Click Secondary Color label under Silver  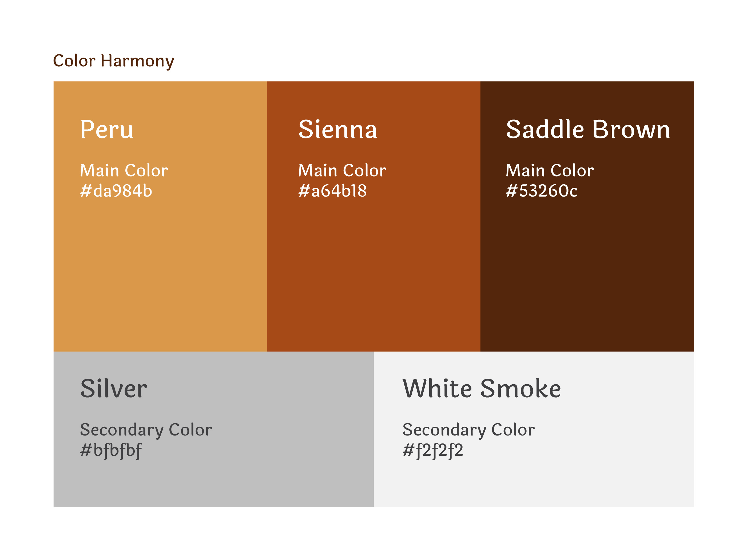click(146, 430)
